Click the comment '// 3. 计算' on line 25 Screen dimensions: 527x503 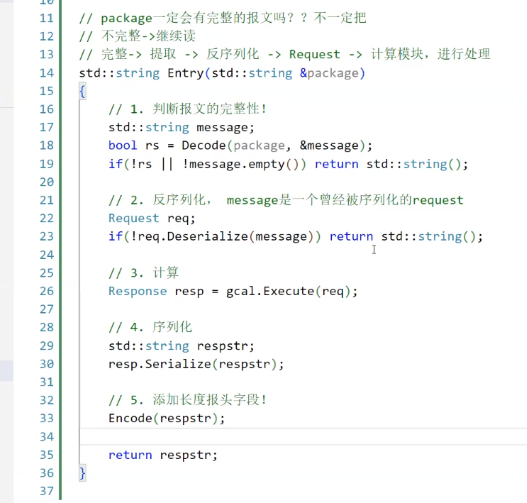pyautogui.click(x=144, y=273)
